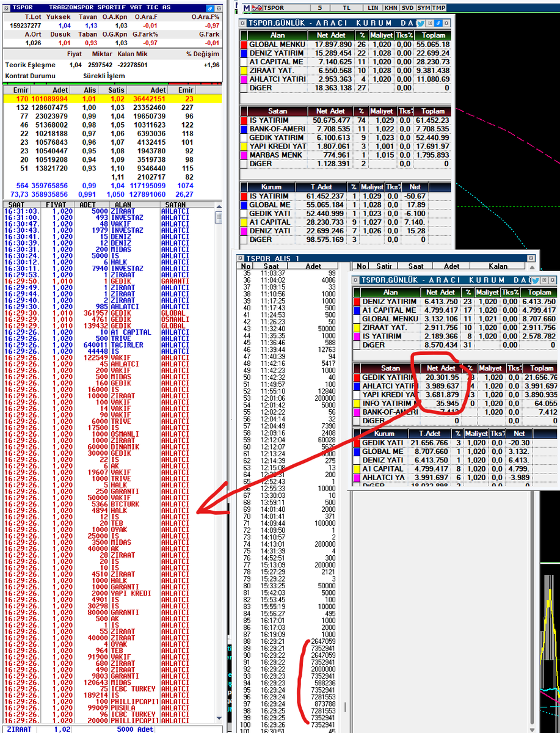Click blue swatch beside BANK-OF-AMERI in upper window
This screenshot has width=560, height=733.
tap(244, 129)
